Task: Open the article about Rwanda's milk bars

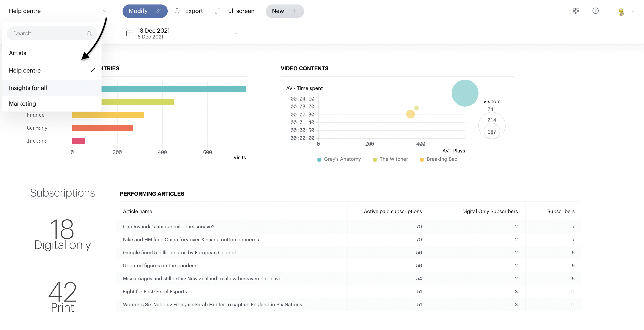Action: pyautogui.click(x=168, y=227)
